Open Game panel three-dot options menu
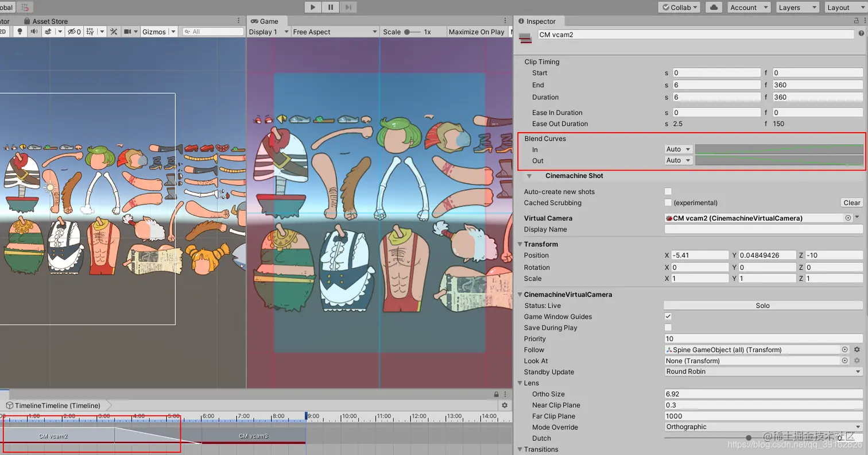This screenshot has width=868, height=455. point(505,21)
